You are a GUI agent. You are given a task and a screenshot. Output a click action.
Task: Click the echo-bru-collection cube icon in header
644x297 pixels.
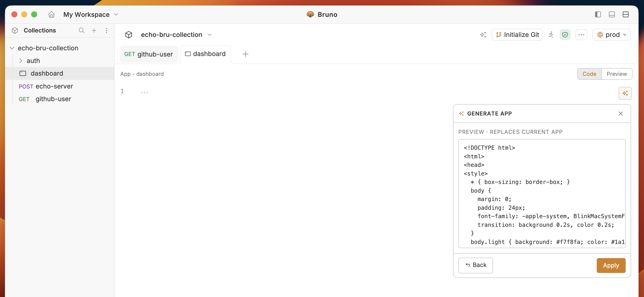tap(128, 35)
